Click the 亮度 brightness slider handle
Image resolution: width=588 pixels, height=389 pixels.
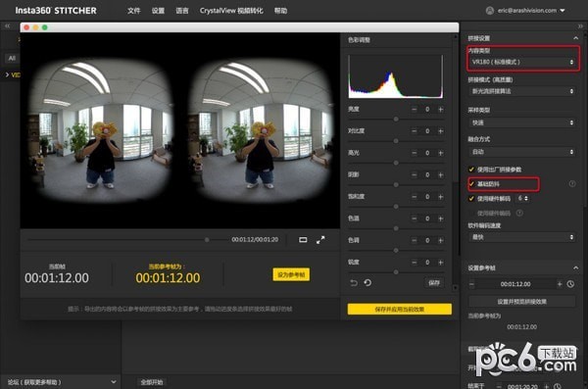coord(396,119)
